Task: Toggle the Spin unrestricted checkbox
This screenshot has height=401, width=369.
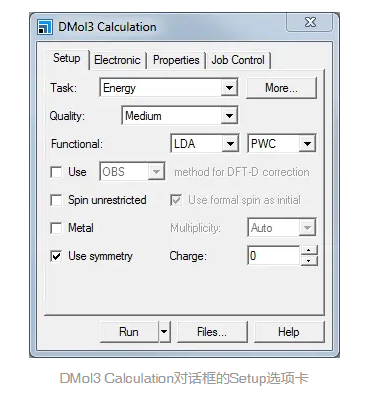Action: click(56, 200)
